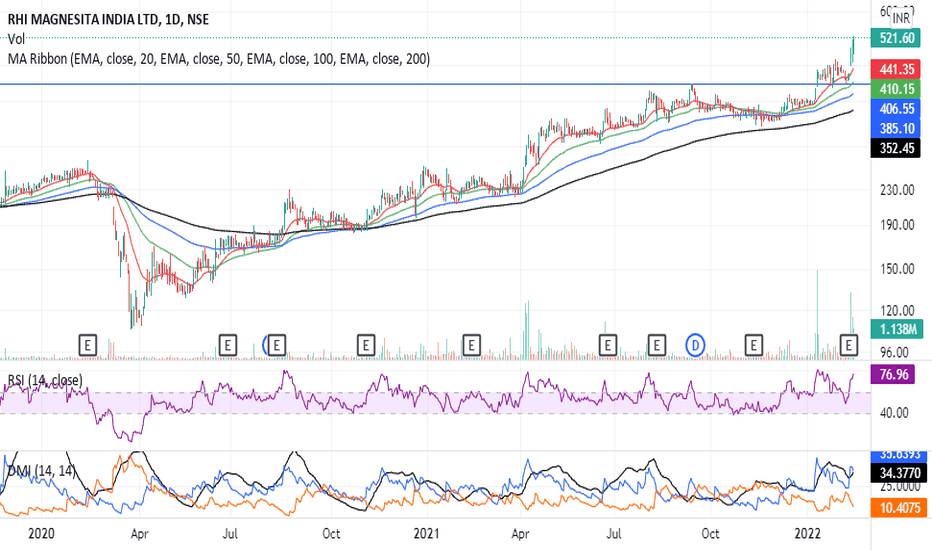Open the earnings E marker just before July 2020
The height and width of the screenshot is (550, 932).
click(227, 345)
